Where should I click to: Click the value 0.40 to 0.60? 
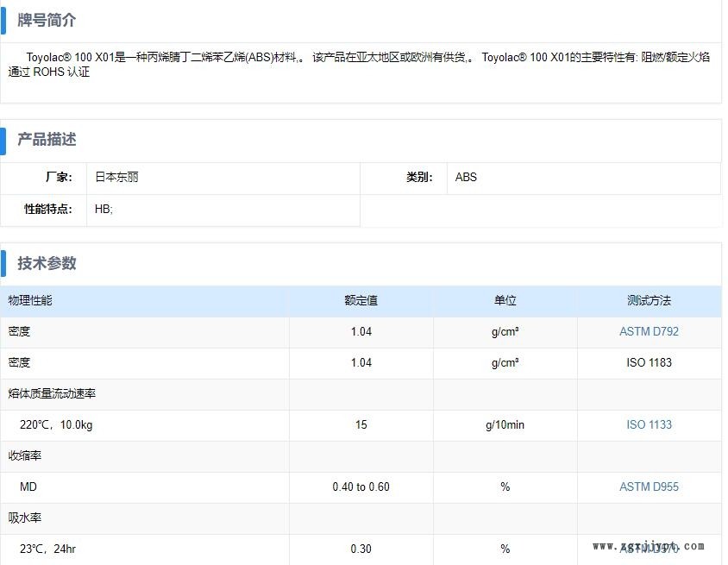click(x=361, y=487)
